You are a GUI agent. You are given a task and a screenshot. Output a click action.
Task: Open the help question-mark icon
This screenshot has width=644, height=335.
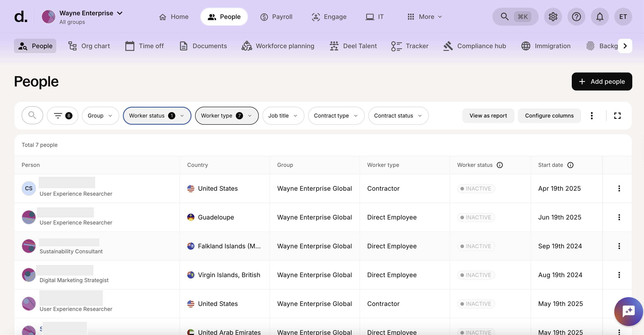pos(576,16)
